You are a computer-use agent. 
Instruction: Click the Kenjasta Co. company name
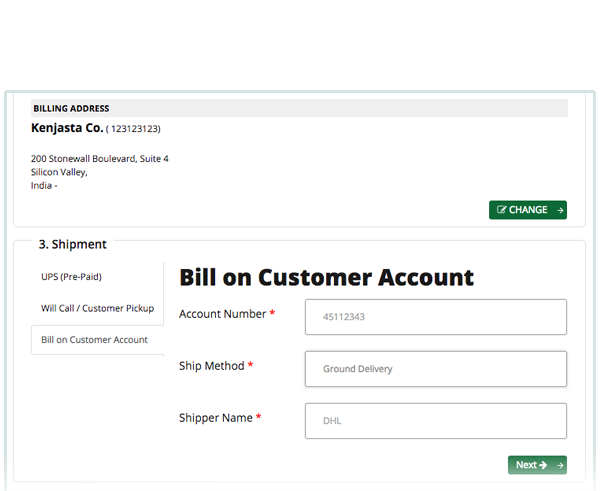(x=66, y=129)
